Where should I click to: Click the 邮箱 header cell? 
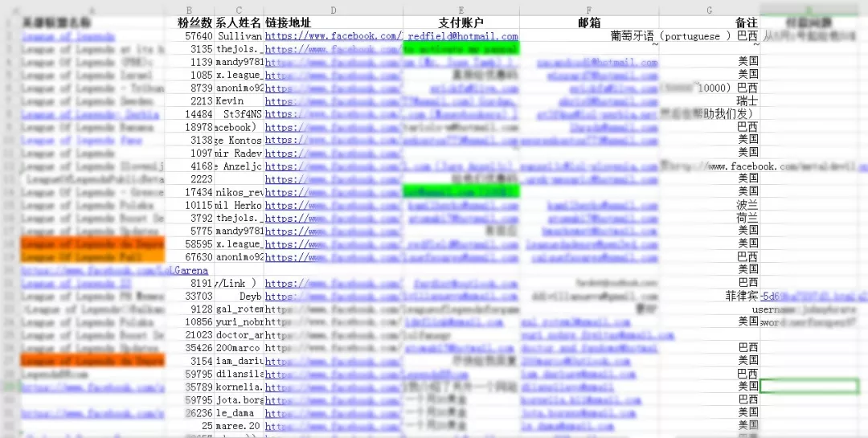coord(588,23)
